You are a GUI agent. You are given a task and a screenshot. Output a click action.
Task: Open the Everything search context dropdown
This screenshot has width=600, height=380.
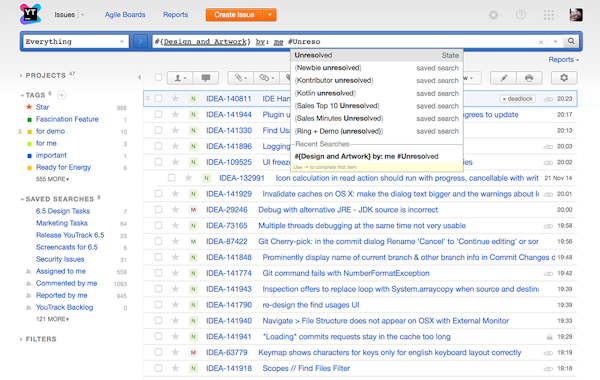tap(75, 41)
